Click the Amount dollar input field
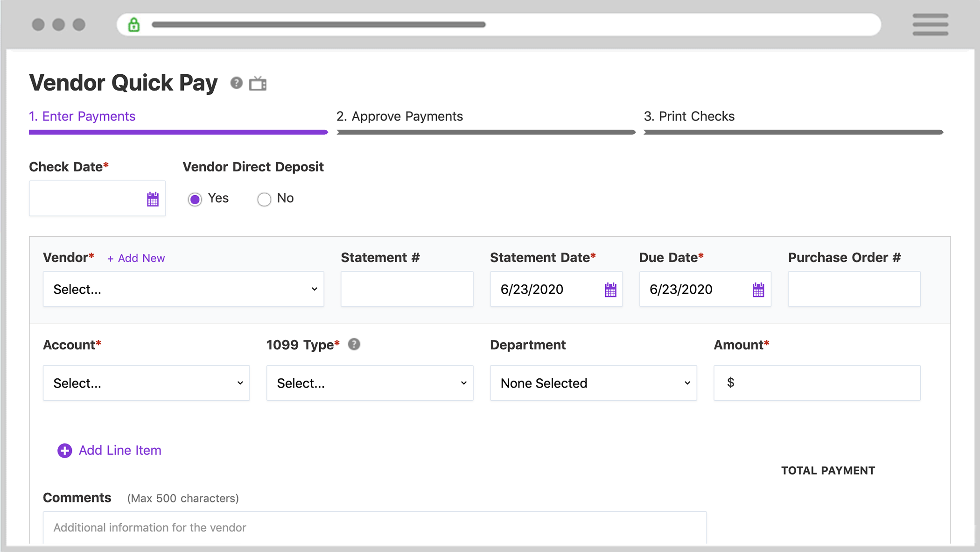This screenshot has width=980, height=552. tap(818, 383)
